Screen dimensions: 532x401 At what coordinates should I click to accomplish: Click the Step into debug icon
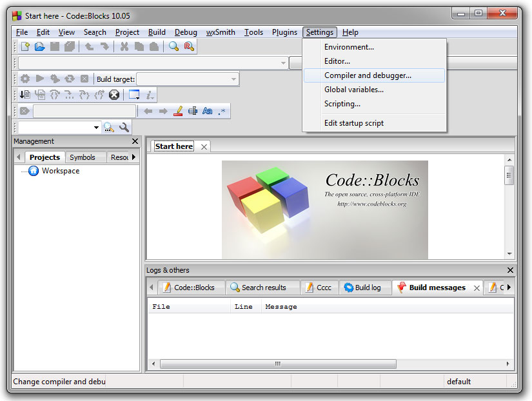(84, 95)
